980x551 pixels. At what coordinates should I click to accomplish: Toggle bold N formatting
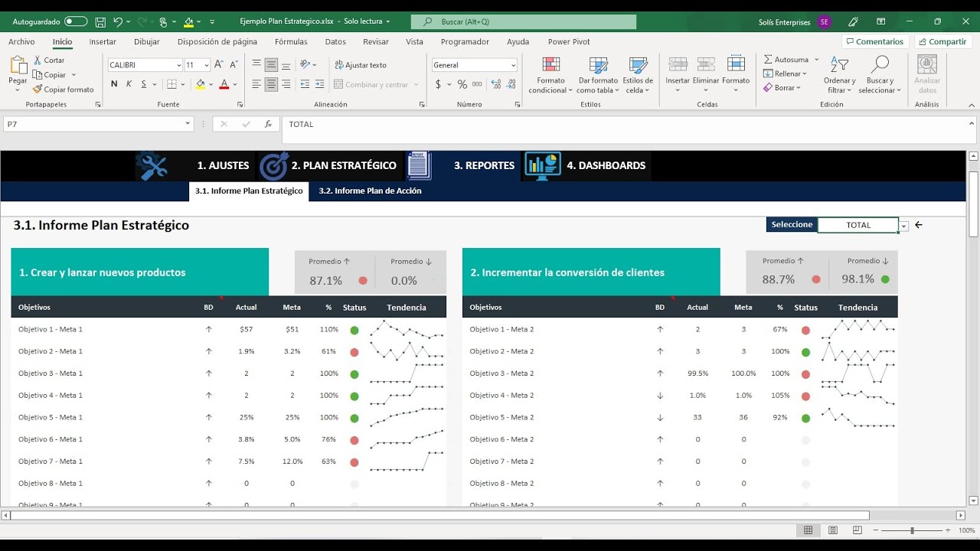(114, 84)
